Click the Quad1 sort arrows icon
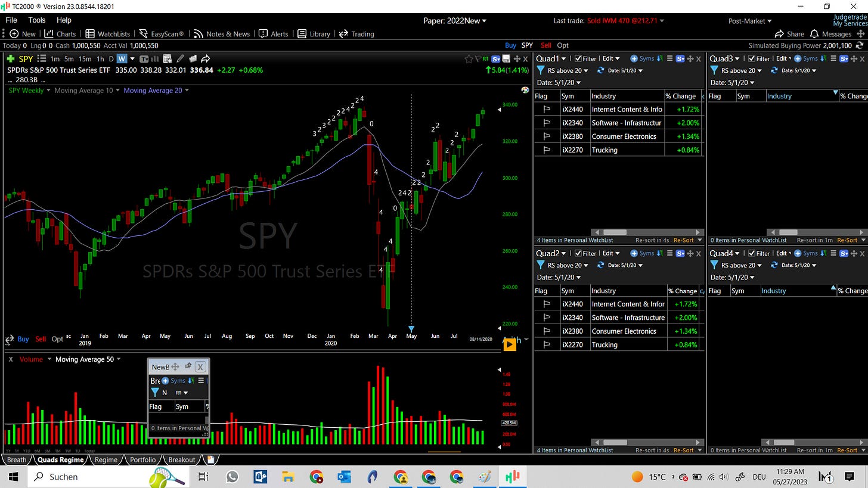Image resolution: width=868 pixels, height=488 pixels. click(x=659, y=58)
